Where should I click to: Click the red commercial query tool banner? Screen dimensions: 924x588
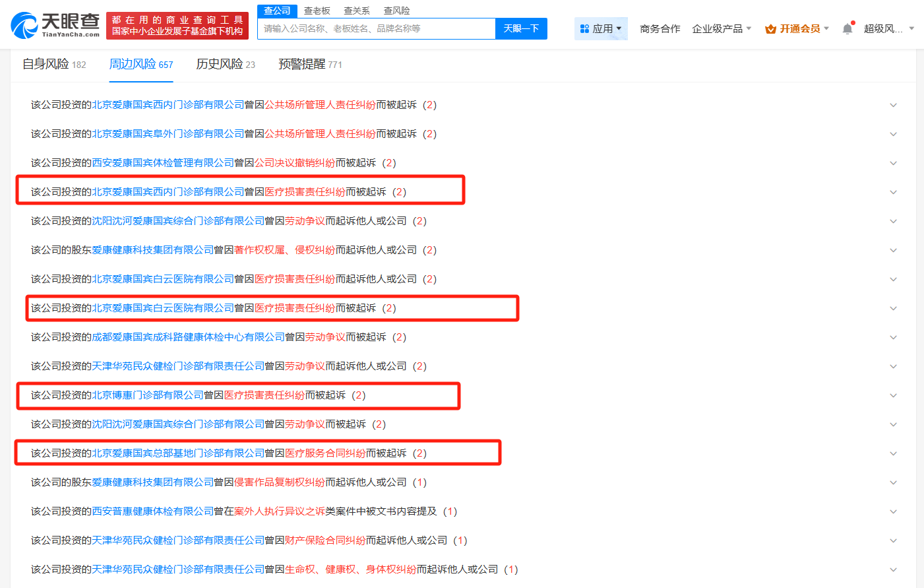tap(177, 22)
